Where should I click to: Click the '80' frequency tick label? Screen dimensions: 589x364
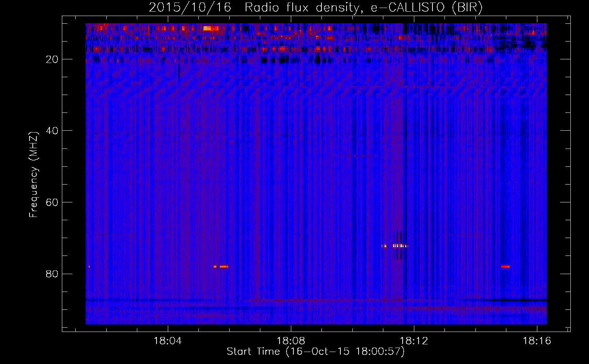(52, 274)
